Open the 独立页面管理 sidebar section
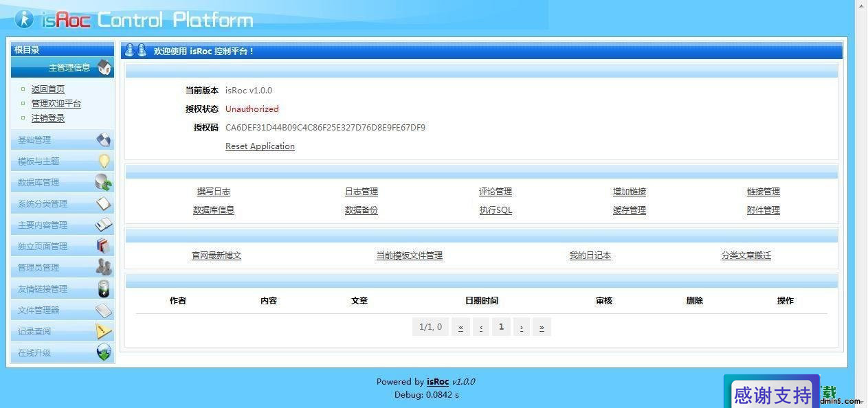The width and height of the screenshot is (868, 408). pos(63,247)
